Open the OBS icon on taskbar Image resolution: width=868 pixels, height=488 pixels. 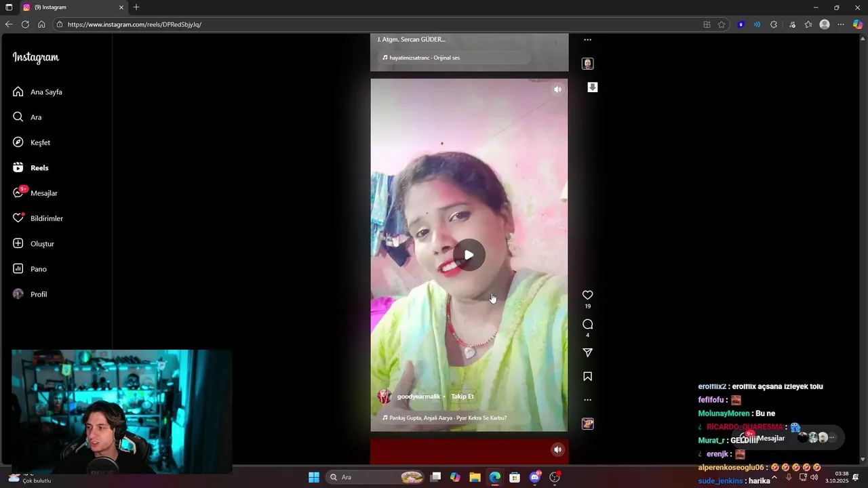coord(555,477)
